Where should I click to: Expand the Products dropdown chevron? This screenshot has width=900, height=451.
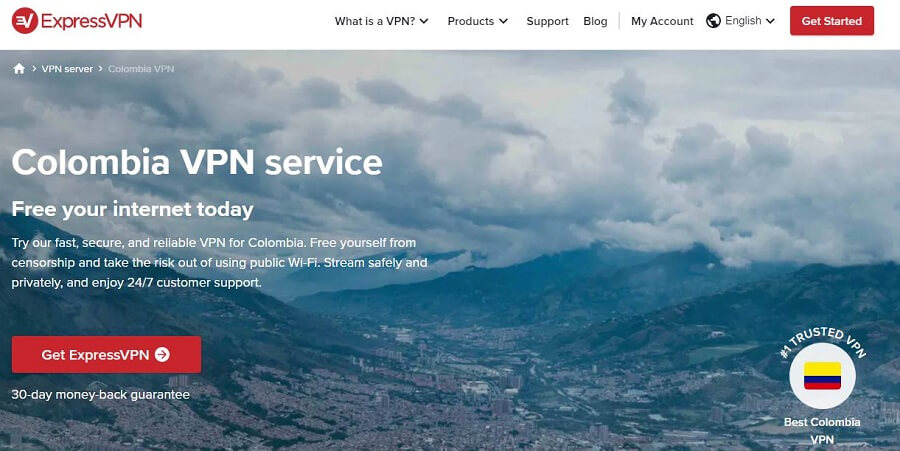(x=503, y=21)
